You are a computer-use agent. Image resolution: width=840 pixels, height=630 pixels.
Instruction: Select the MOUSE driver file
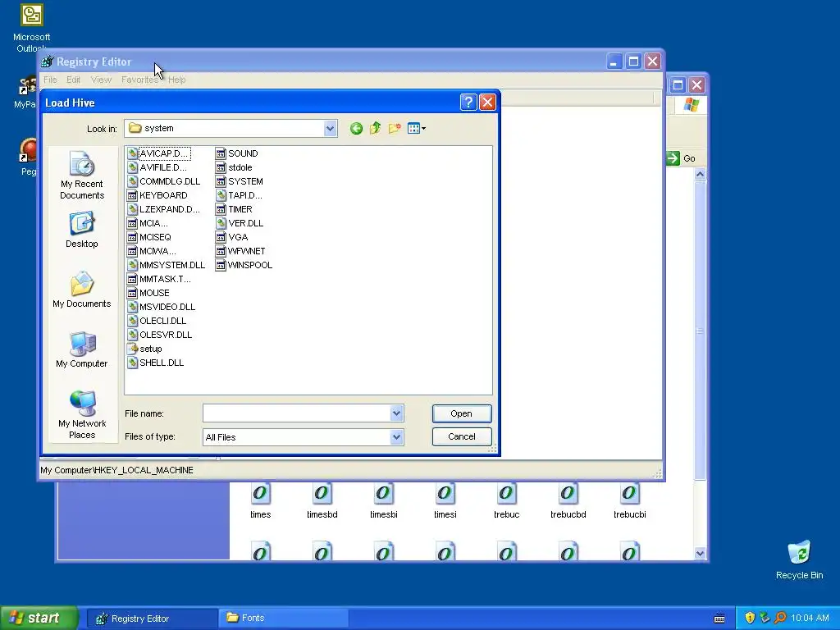pyautogui.click(x=148, y=293)
